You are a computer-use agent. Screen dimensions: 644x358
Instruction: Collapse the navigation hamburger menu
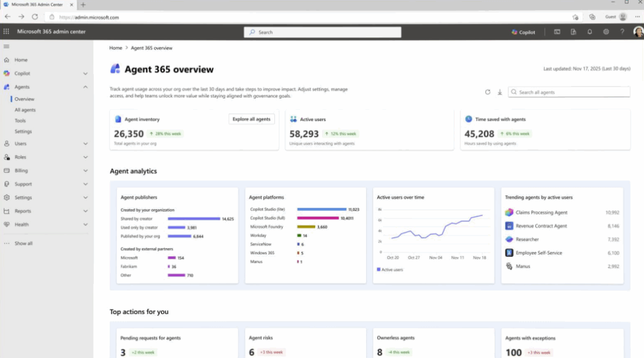(7, 46)
